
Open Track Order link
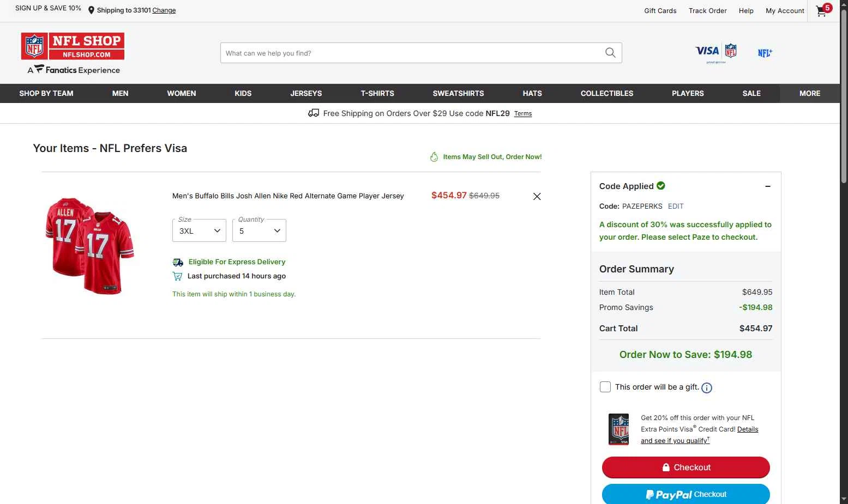[708, 11]
